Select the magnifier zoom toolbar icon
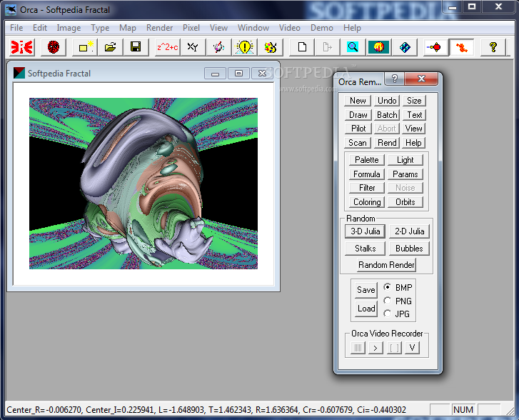519x420 pixels. tap(353, 47)
